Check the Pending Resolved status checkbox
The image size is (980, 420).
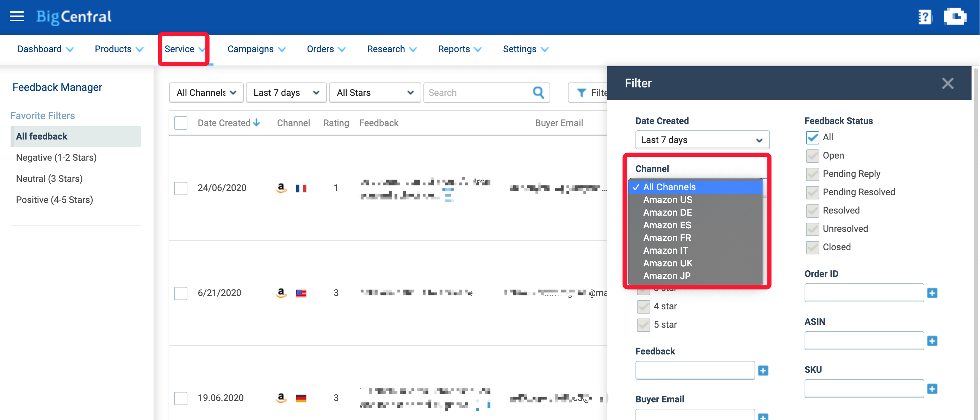pyautogui.click(x=812, y=192)
